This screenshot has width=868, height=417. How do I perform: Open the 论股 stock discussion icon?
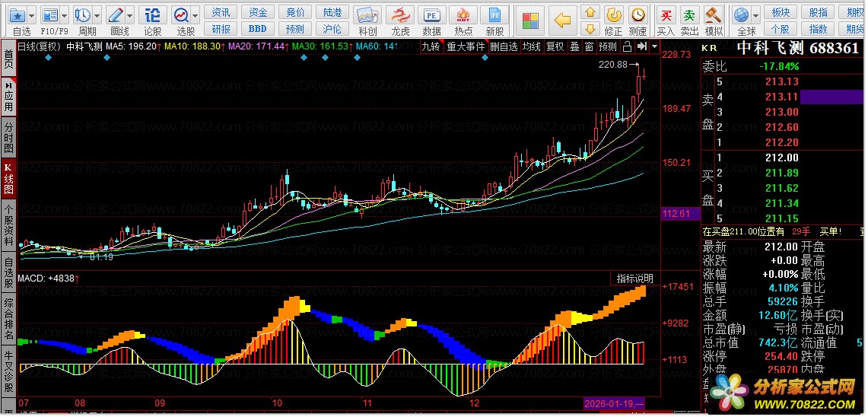[x=152, y=15]
